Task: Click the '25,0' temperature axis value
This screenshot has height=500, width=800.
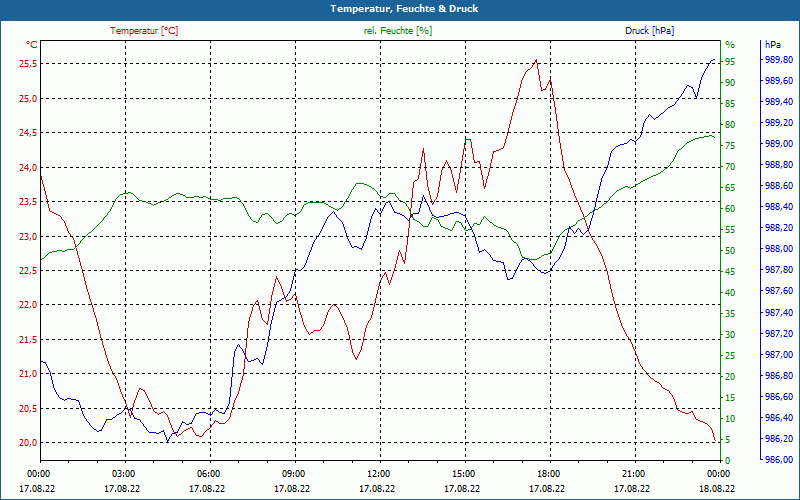Action: click(x=28, y=98)
